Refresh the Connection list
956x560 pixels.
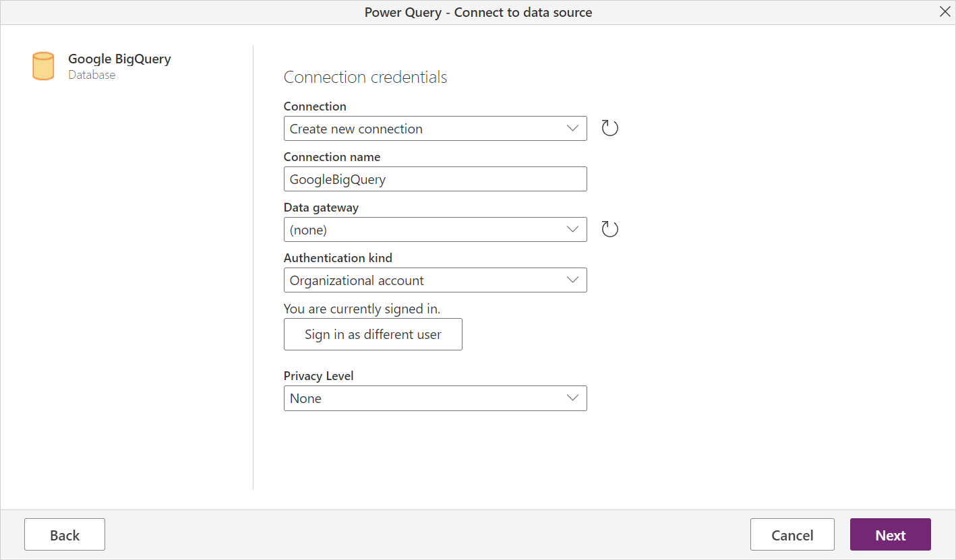609,128
